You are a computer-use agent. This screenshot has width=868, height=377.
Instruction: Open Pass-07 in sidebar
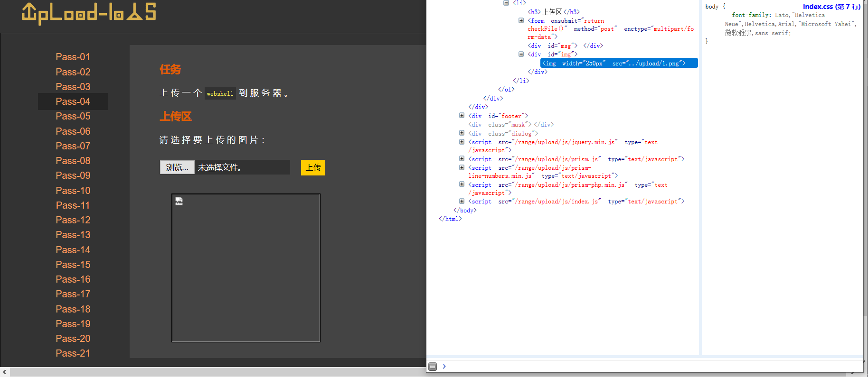point(73,146)
